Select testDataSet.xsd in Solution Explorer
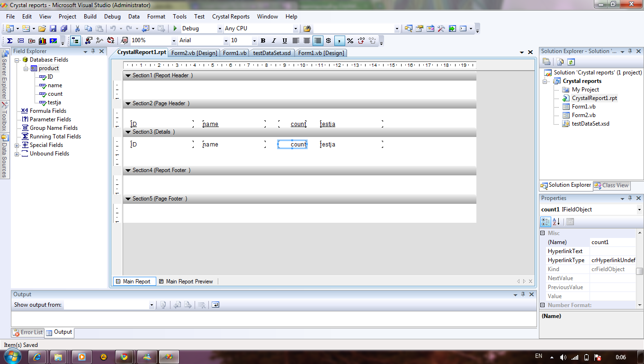Screen dimensions: 644x364 point(590,124)
